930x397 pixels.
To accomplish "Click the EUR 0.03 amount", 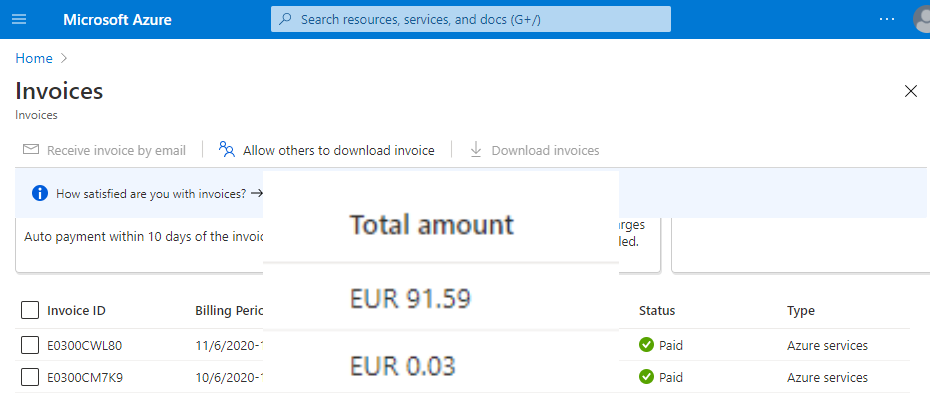I will (x=402, y=366).
